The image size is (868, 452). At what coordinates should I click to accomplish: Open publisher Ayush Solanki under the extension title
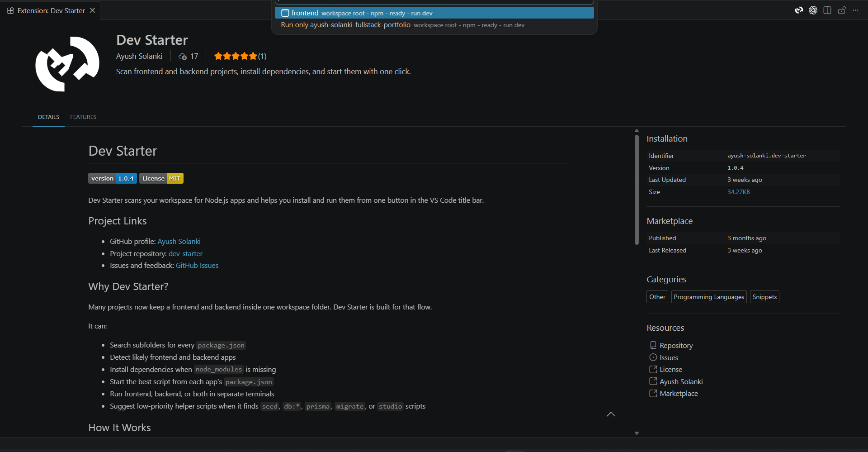pos(139,56)
